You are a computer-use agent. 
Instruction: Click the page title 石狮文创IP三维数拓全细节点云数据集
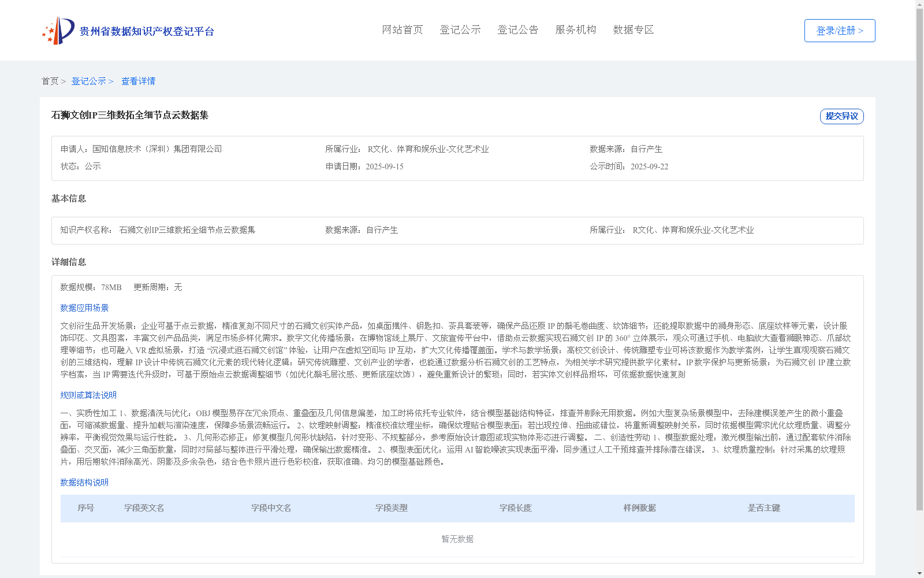click(x=130, y=115)
